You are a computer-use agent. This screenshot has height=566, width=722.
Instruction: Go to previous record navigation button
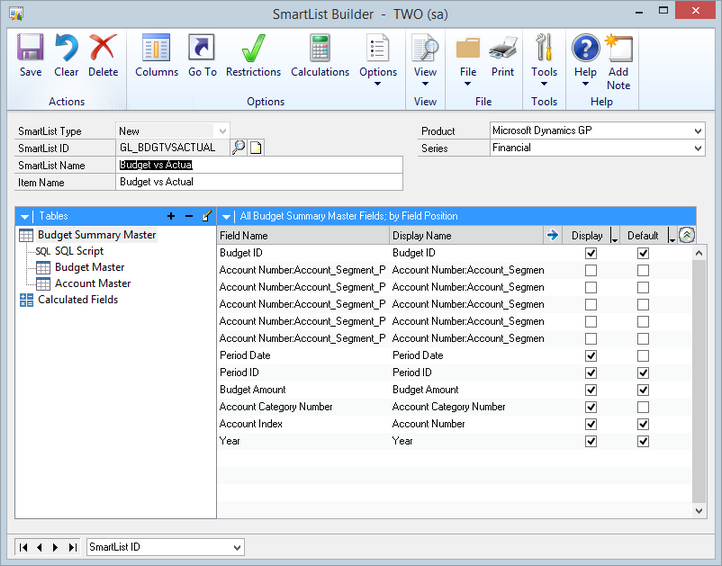tap(40, 547)
